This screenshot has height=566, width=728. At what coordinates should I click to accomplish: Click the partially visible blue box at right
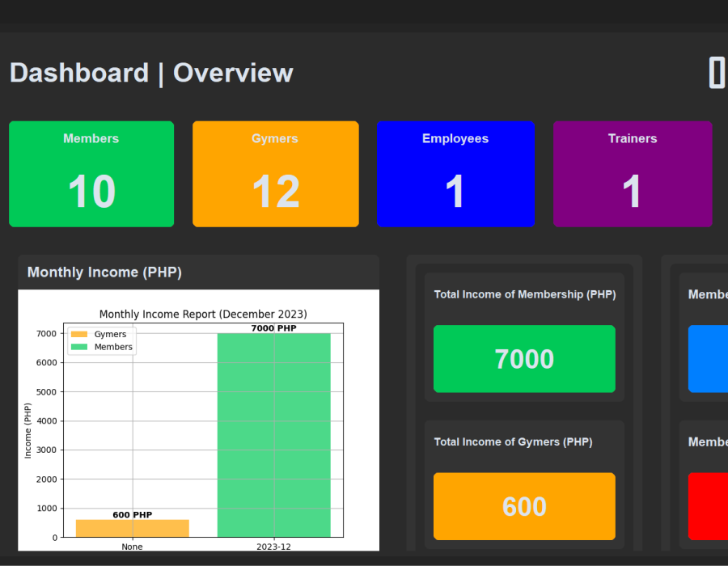pyautogui.click(x=708, y=359)
